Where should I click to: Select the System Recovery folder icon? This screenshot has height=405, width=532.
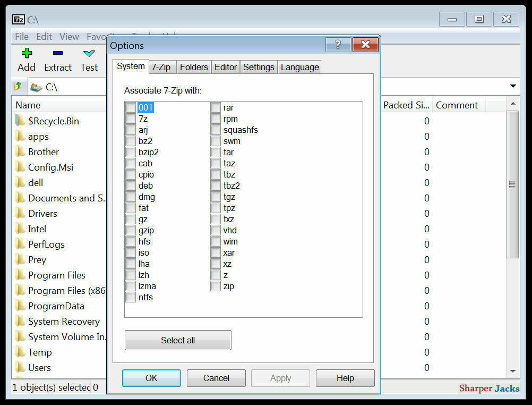tap(20, 321)
